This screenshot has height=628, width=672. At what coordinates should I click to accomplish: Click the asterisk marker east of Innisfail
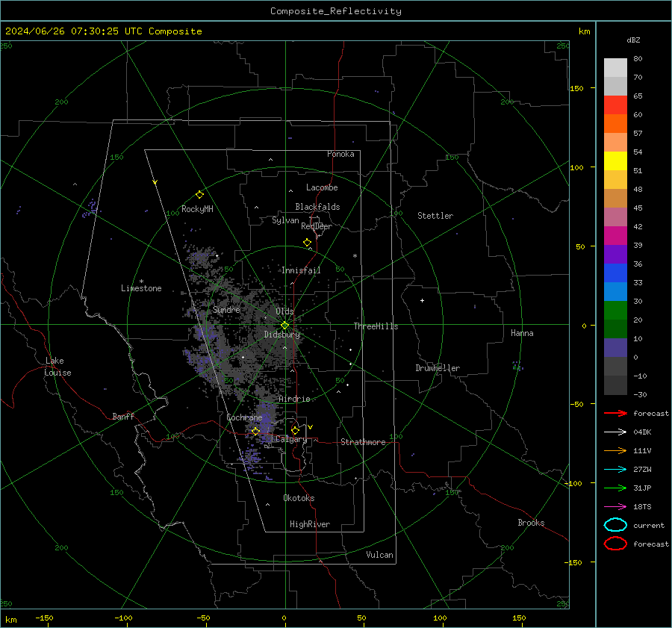point(355,256)
